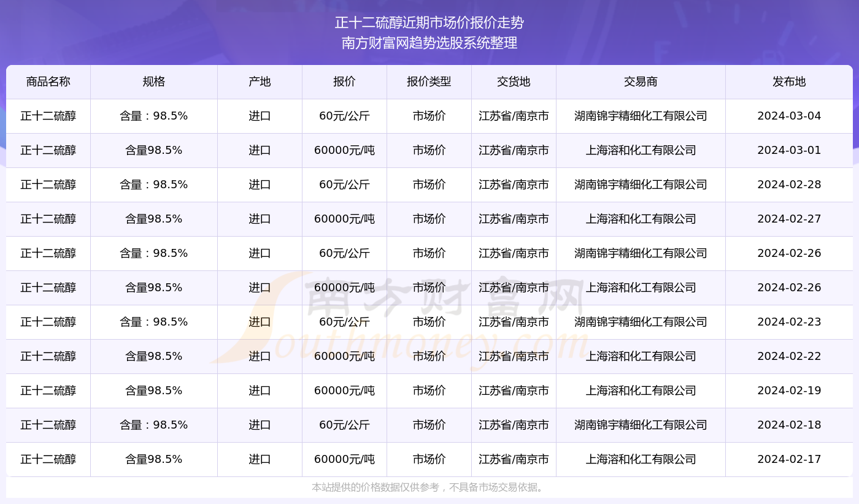Click the 发布地 column header

pos(789,82)
